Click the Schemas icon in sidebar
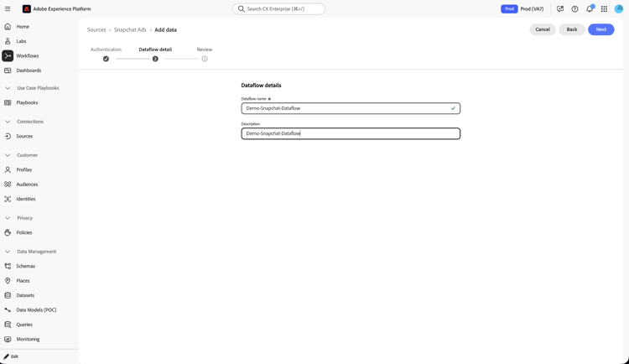Screen dimensions: 629x364 [8, 266]
